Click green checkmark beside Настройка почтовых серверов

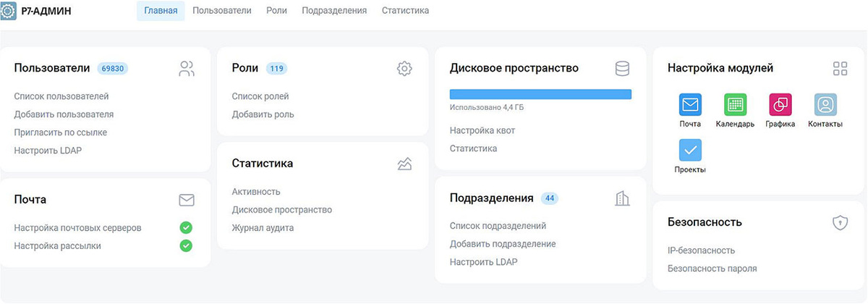click(186, 228)
